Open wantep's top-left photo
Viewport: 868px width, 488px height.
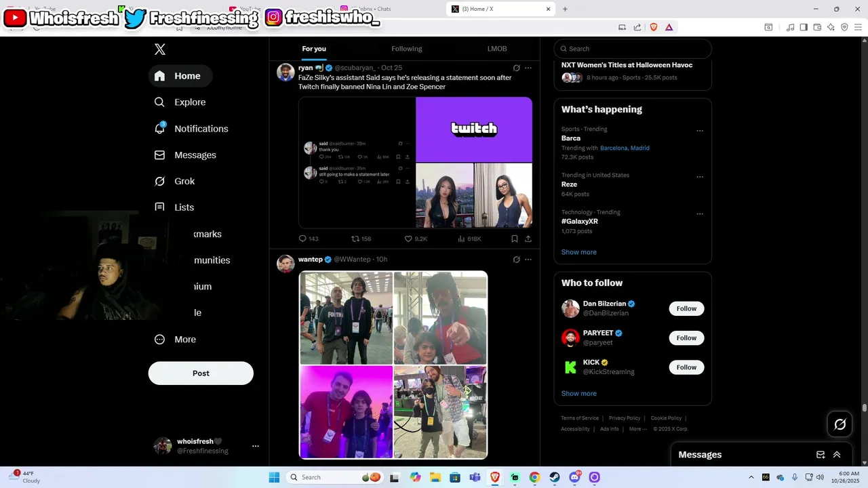347,318
